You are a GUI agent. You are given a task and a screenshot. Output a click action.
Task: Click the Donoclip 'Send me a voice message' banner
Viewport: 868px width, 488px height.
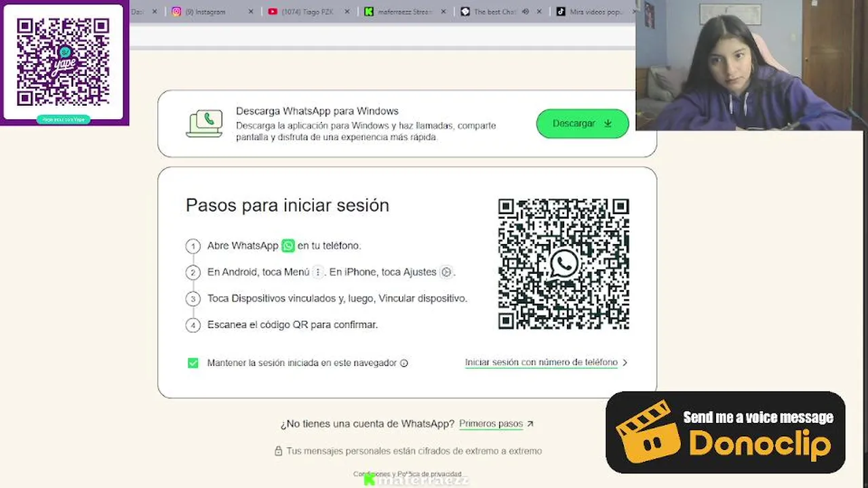[725, 432]
